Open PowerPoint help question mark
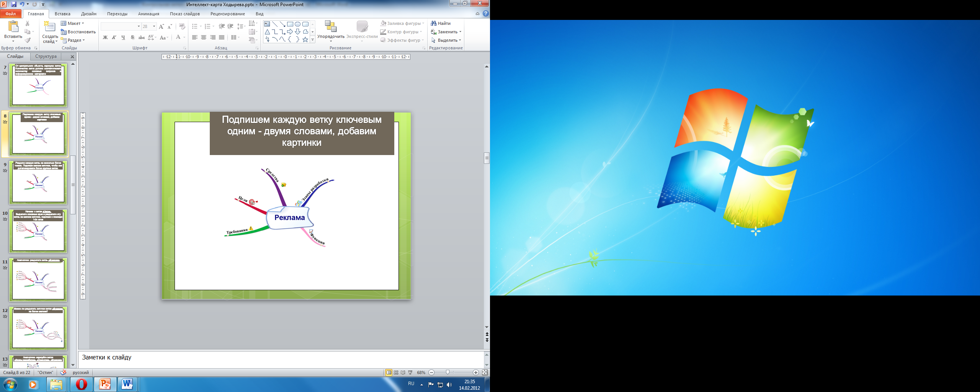The image size is (980, 392). point(485,14)
